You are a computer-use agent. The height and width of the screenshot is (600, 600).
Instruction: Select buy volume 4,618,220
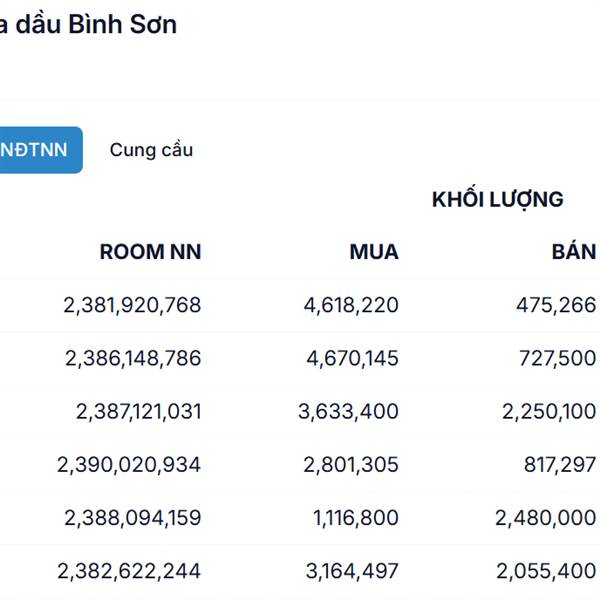351,305
